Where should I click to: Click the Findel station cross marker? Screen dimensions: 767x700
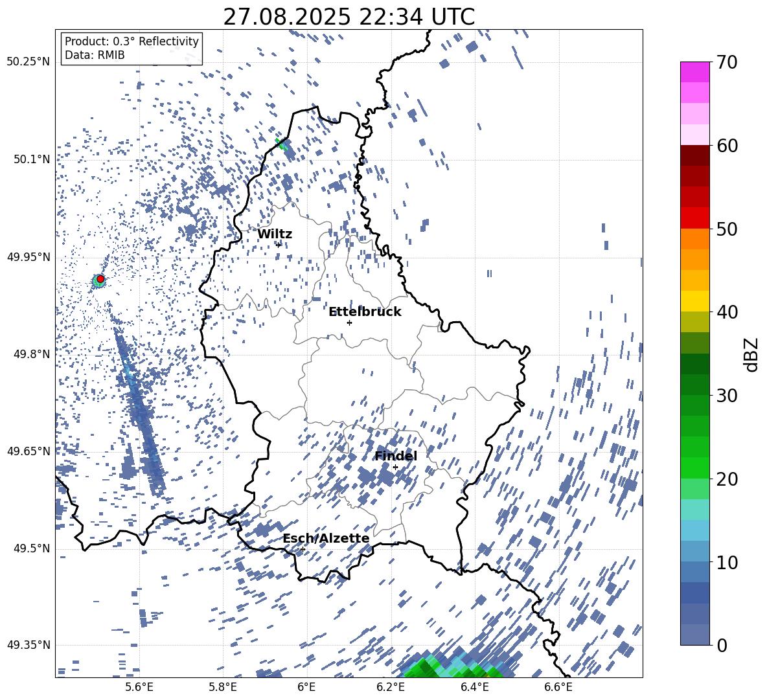click(395, 468)
